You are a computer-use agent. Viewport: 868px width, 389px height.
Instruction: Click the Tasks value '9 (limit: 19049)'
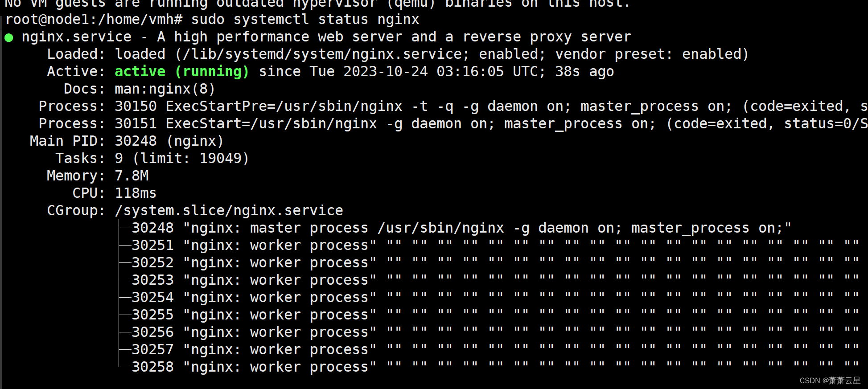coord(181,159)
